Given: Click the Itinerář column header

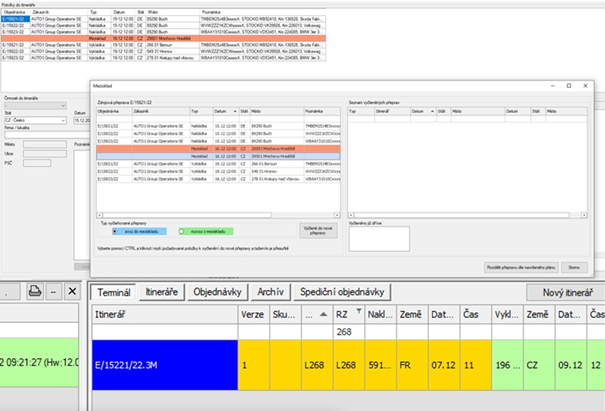Looking at the screenshot, I should (x=165, y=315).
